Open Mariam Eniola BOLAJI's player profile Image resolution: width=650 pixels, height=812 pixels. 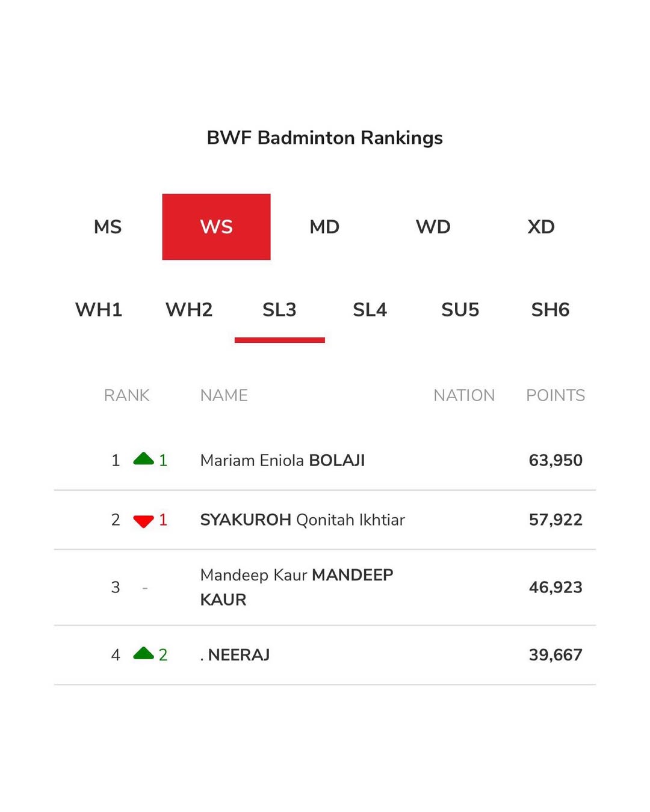(282, 461)
